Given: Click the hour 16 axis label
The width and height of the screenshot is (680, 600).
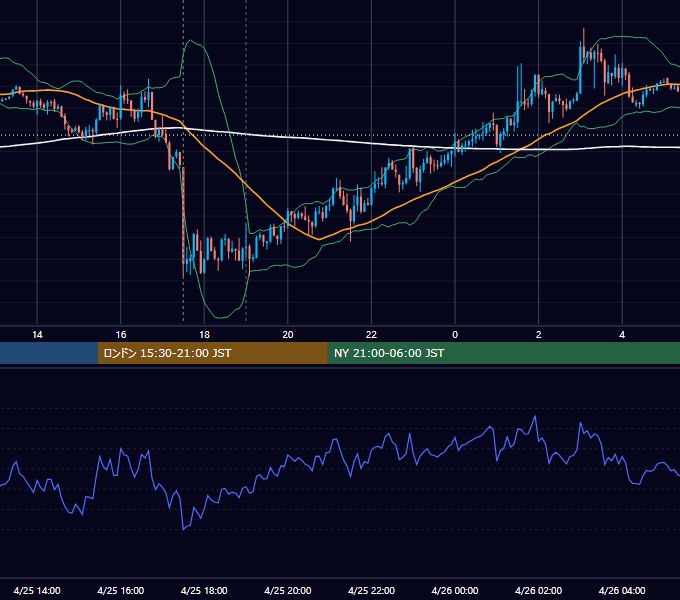Looking at the screenshot, I should [121, 335].
